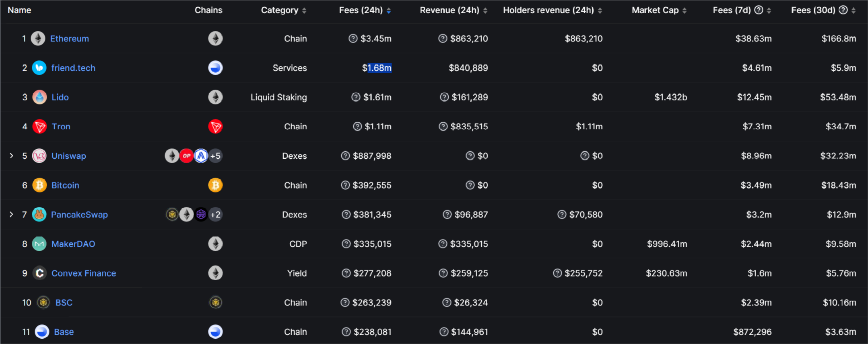This screenshot has height=344, width=868.
Task: Click the help icon beside Fees (30d) header
Action: point(843,10)
